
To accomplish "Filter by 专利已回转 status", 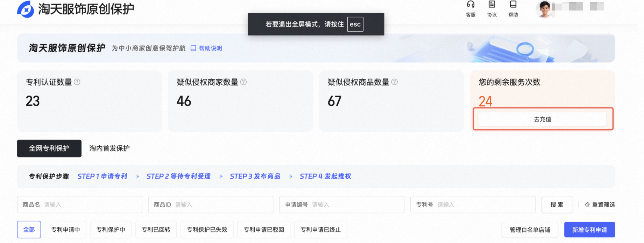I will coord(156,230).
